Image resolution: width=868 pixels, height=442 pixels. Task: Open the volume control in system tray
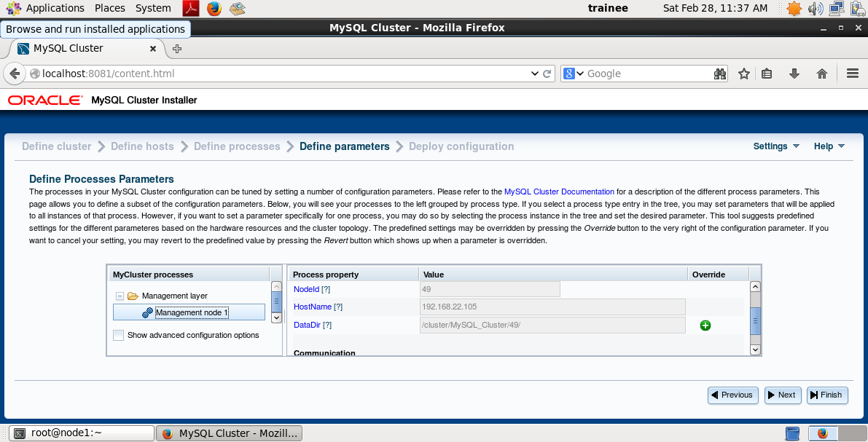click(816, 8)
